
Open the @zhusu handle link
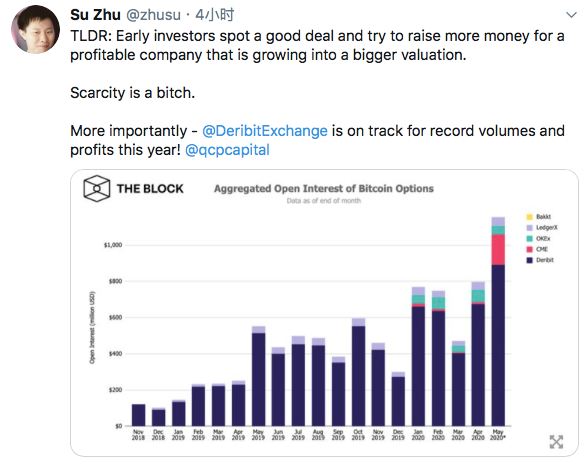click(153, 15)
